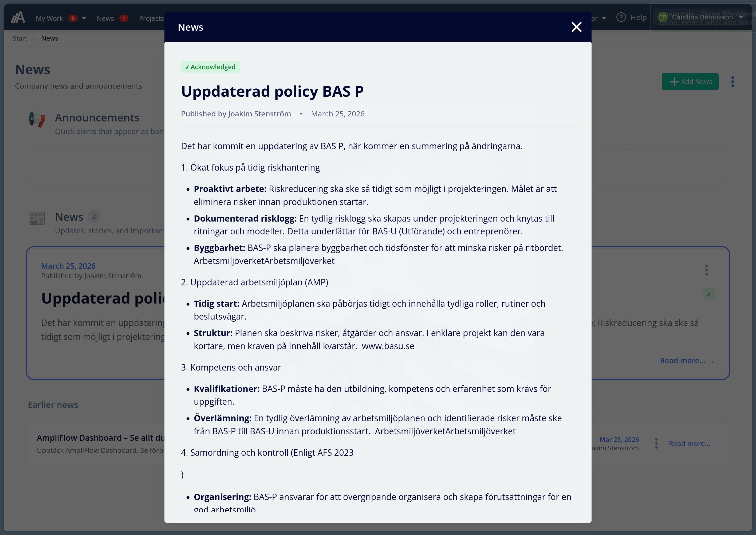
Task: Click the News newspaper icon
Action: click(37, 218)
